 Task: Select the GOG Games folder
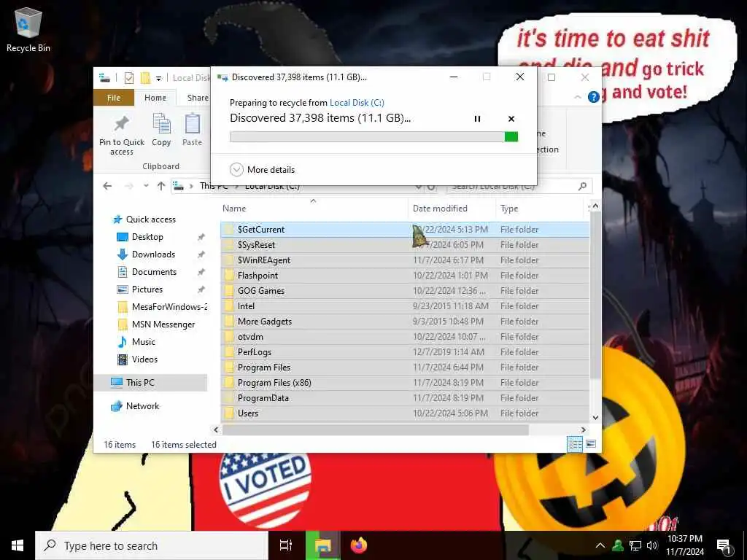coord(405,291)
